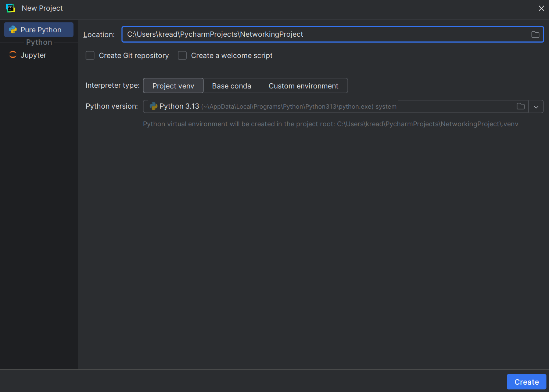Viewport: 549px width, 392px height.
Task: Close the New Project dialog
Action: (541, 8)
